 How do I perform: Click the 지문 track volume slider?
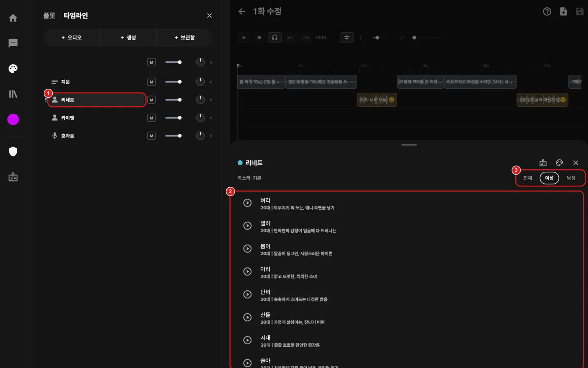tap(174, 82)
